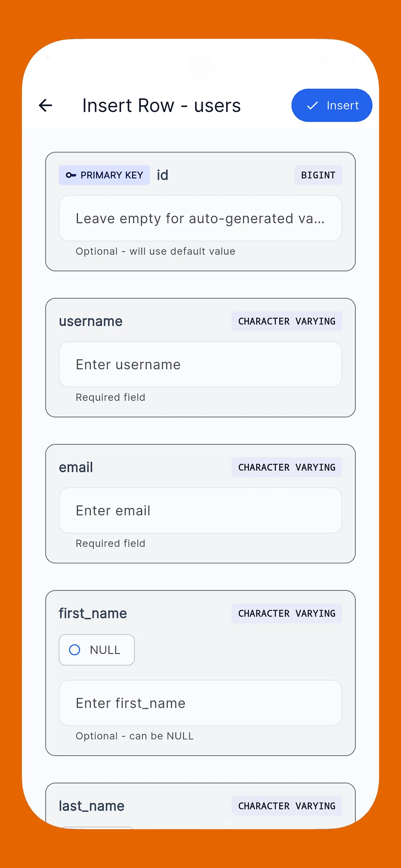Tap the CHARACTER VARYING badge beside email
401x868 pixels.
(286, 467)
